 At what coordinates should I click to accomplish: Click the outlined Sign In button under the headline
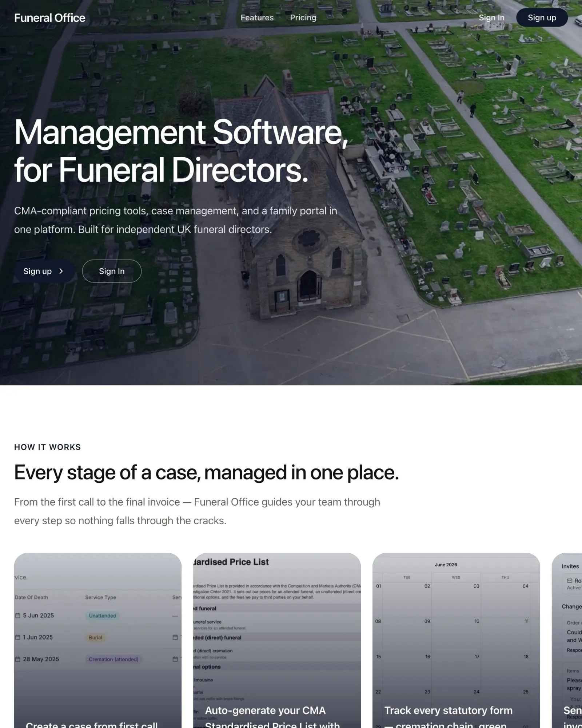point(112,271)
